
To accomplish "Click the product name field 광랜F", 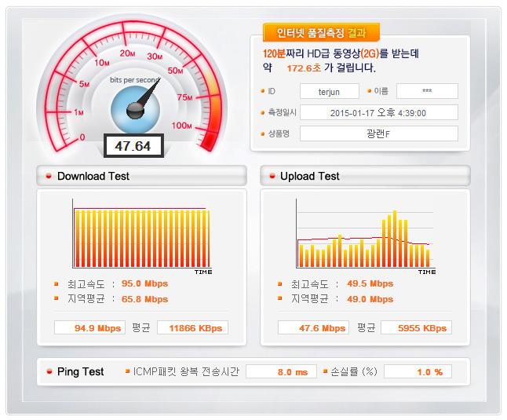I will tap(378, 133).
